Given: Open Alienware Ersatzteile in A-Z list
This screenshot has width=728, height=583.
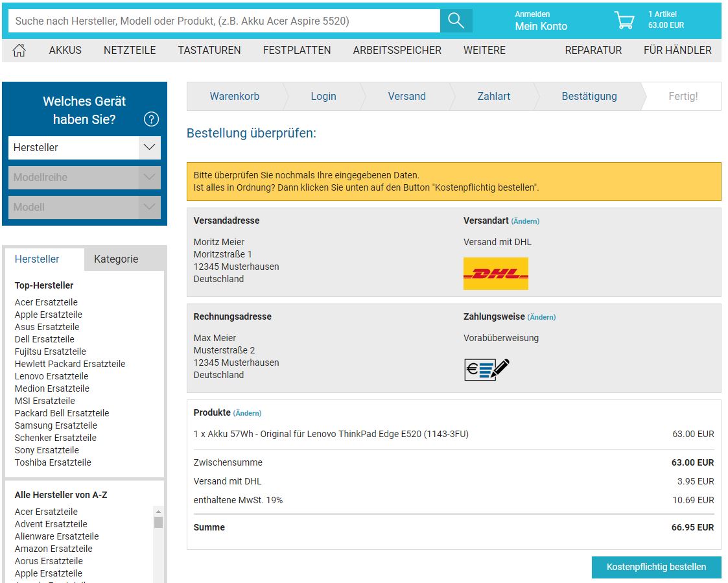Looking at the screenshot, I should (x=56, y=536).
